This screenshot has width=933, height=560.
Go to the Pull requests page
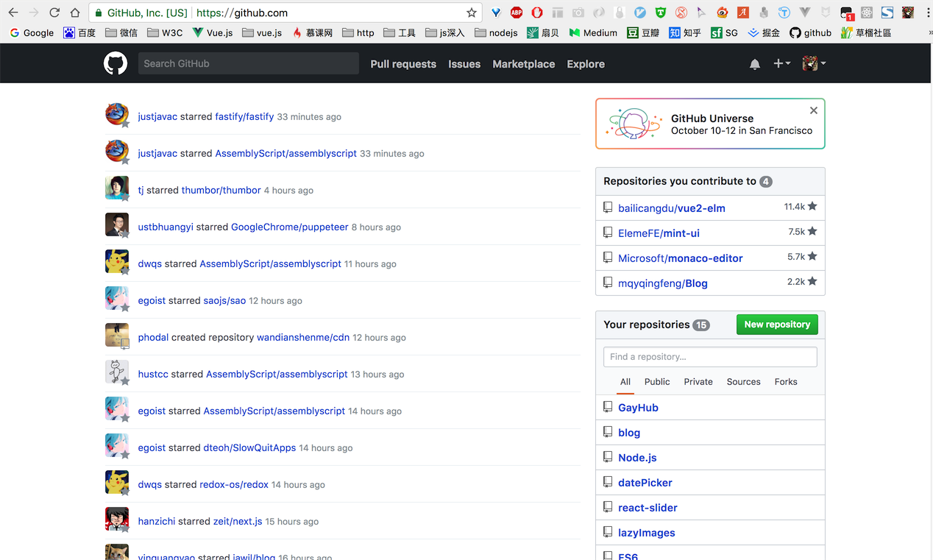tap(402, 64)
